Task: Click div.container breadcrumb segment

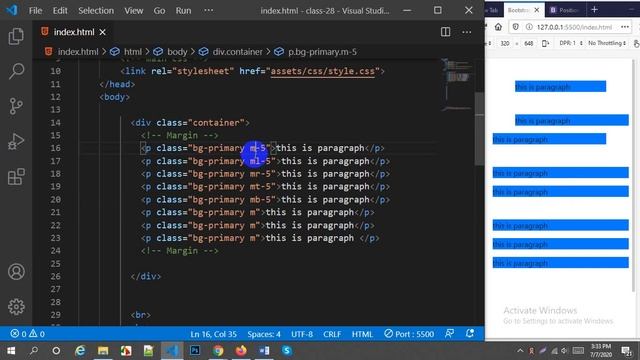Action: [237, 52]
